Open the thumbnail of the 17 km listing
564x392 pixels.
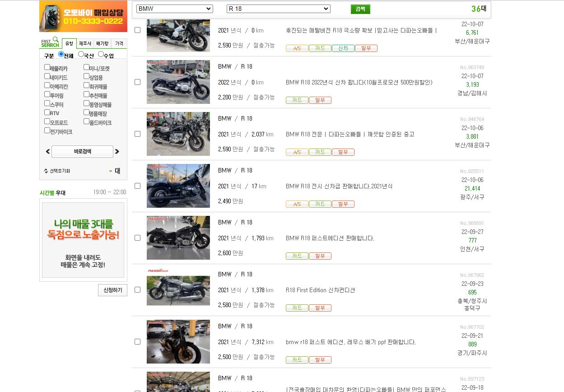(x=178, y=186)
